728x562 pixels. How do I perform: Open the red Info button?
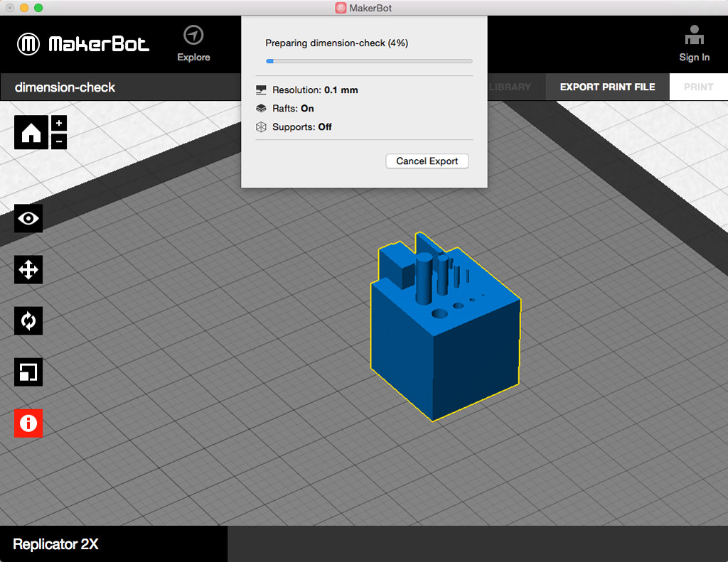[x=28, y=423]
